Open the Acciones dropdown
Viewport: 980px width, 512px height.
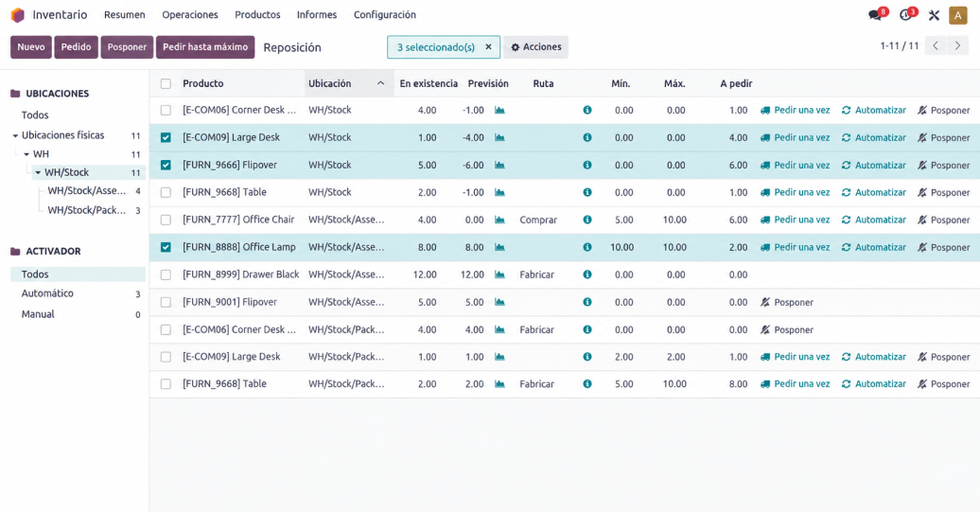[535, 47]
